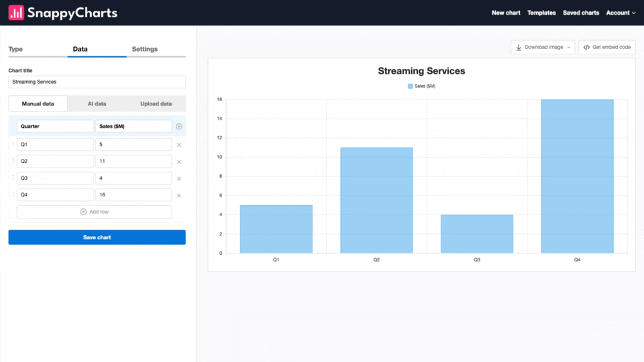
Task: Click the Q2 value field showing 11
Action: pyautogui.click(x=133, y=162)
